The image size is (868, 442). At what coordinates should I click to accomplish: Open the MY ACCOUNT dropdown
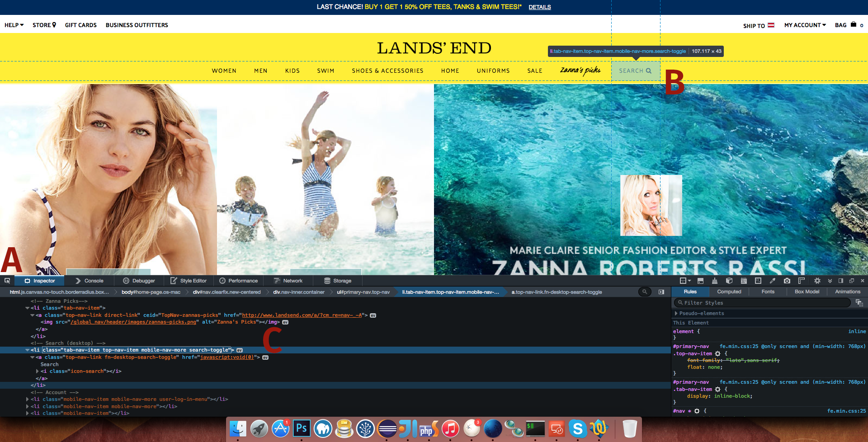click(805, 25)
